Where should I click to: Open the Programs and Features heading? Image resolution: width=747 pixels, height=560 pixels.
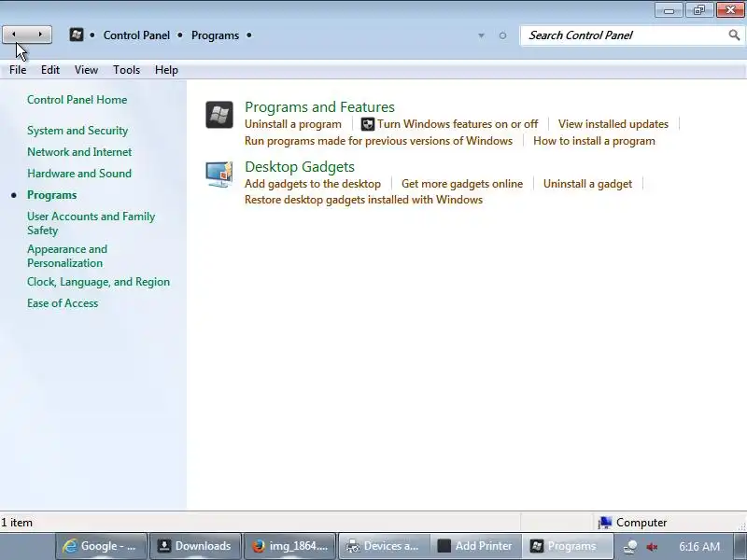319,107
